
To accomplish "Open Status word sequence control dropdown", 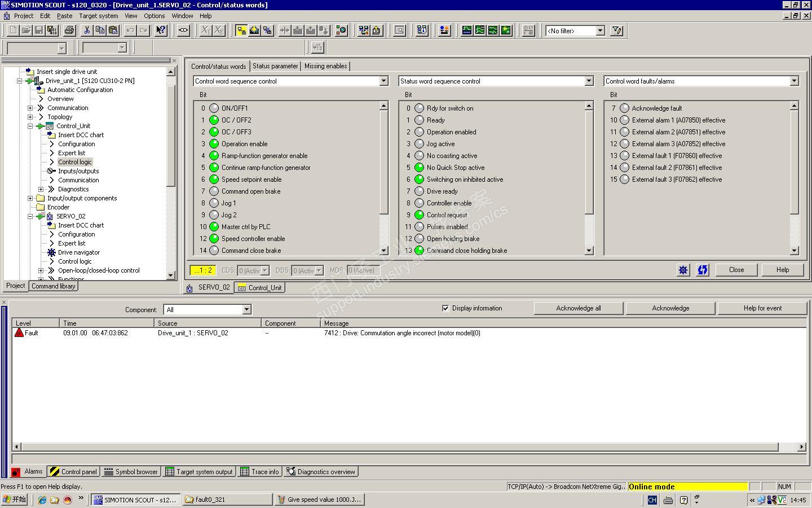I will [x=589, y=81].
